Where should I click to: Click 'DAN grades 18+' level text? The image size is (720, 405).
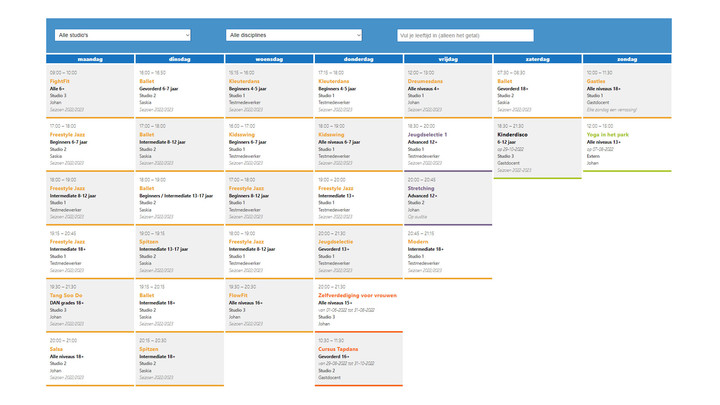(x=67, y=303)
